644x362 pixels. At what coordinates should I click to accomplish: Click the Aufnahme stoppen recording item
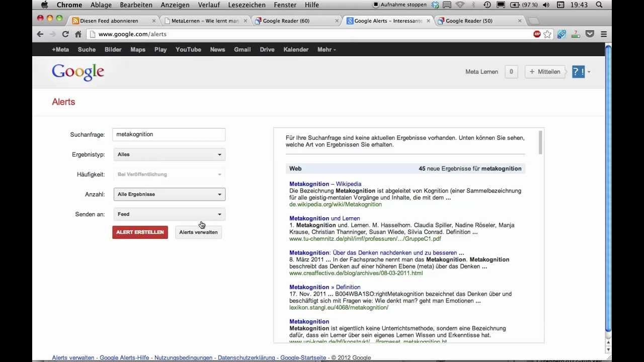click(x=400, y=5)
